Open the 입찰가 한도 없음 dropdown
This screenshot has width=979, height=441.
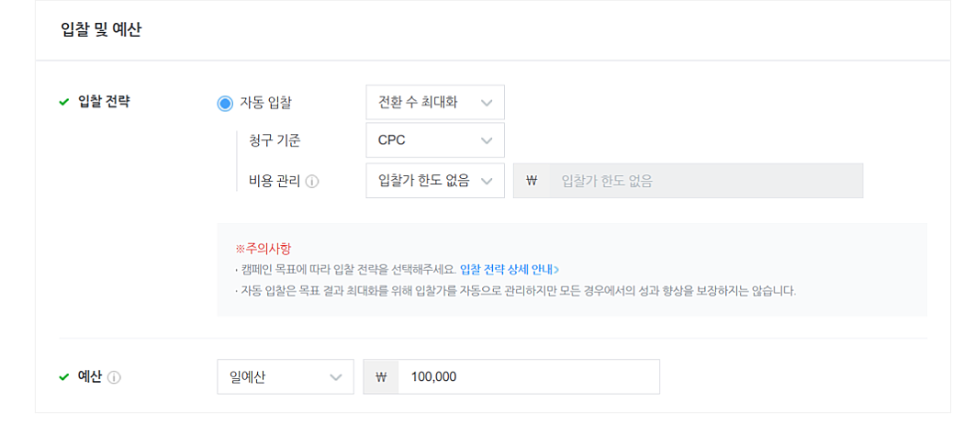tap(435, 181)
